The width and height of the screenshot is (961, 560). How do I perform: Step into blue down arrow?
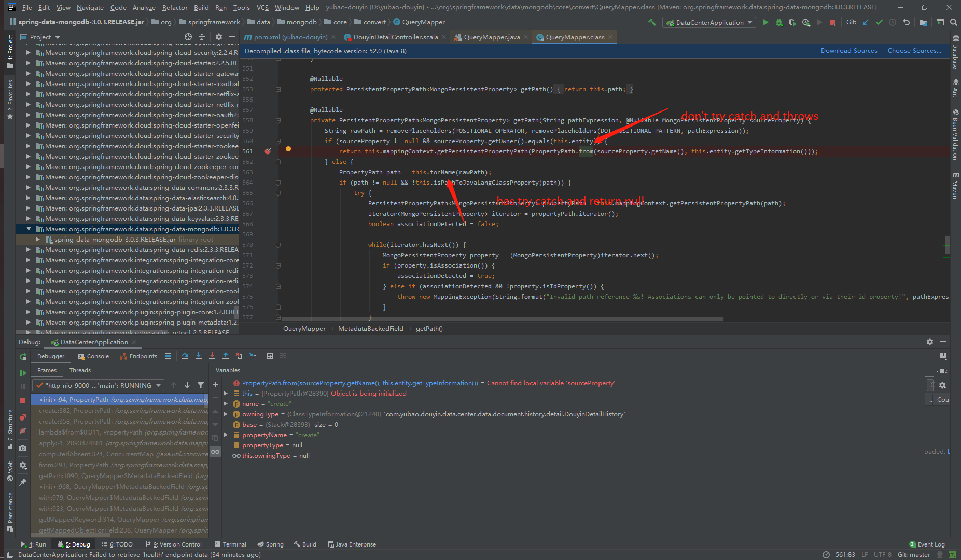pyautogui.click(x=199, y=356)
